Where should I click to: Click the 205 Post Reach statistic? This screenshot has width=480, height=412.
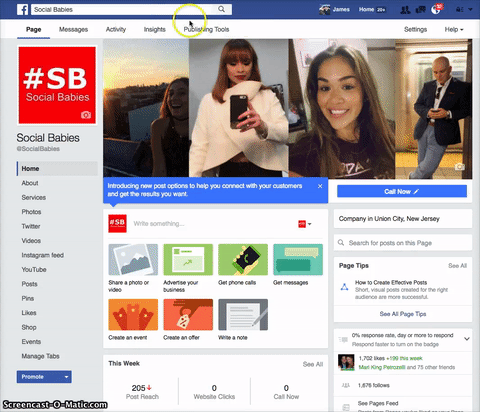(x=142, y=392)
